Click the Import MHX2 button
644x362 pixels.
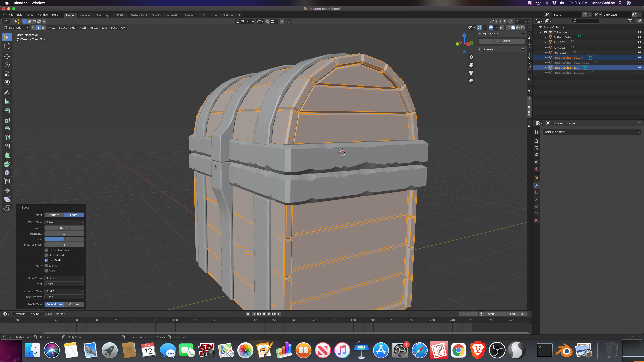pos(502,41)
